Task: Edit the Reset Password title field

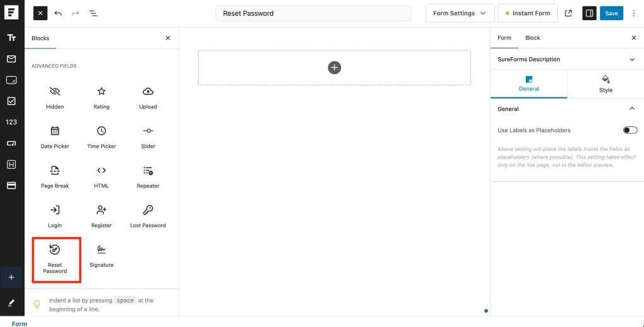Action: click(x=313, y=13)
